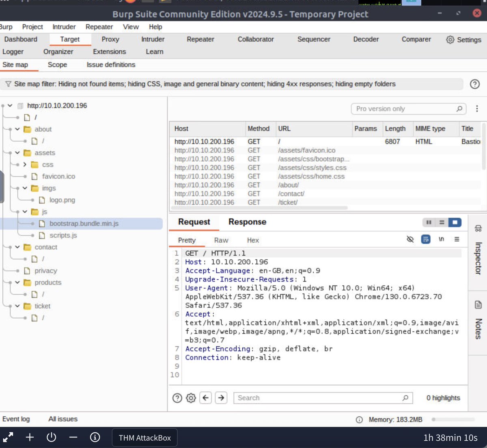The width and height of the screenshot is (487, 448).
Task: Click the Pro version only search field
Action: tap(408, 109)
